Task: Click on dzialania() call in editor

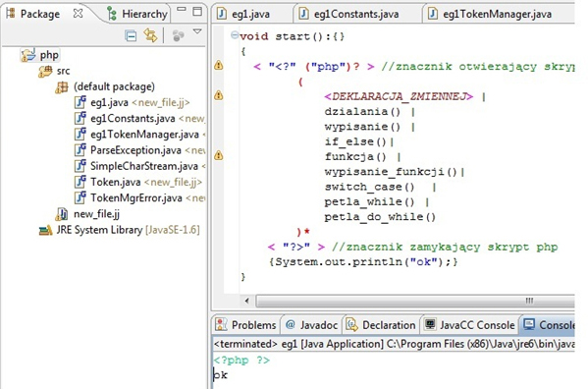Action: (362, 112)
